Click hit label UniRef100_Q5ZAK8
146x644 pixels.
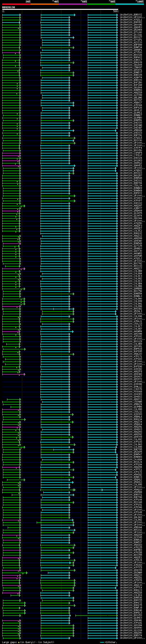click(x=131, y=30)
